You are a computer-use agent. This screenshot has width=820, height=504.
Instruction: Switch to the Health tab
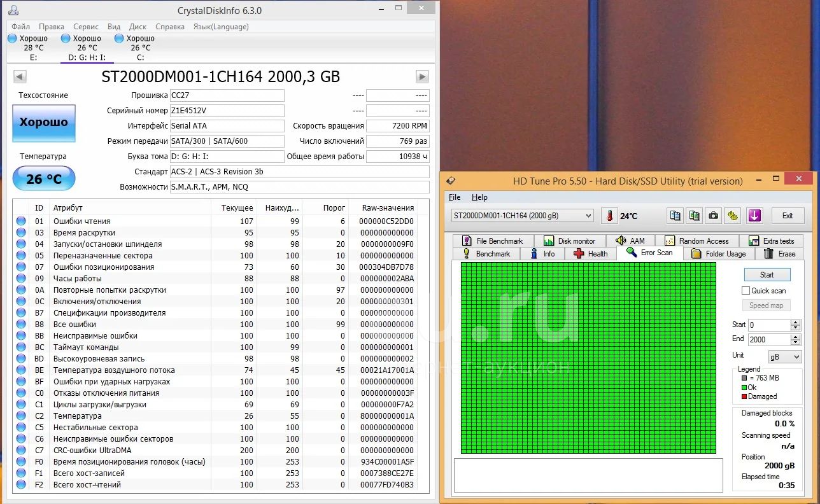point(590,253)
